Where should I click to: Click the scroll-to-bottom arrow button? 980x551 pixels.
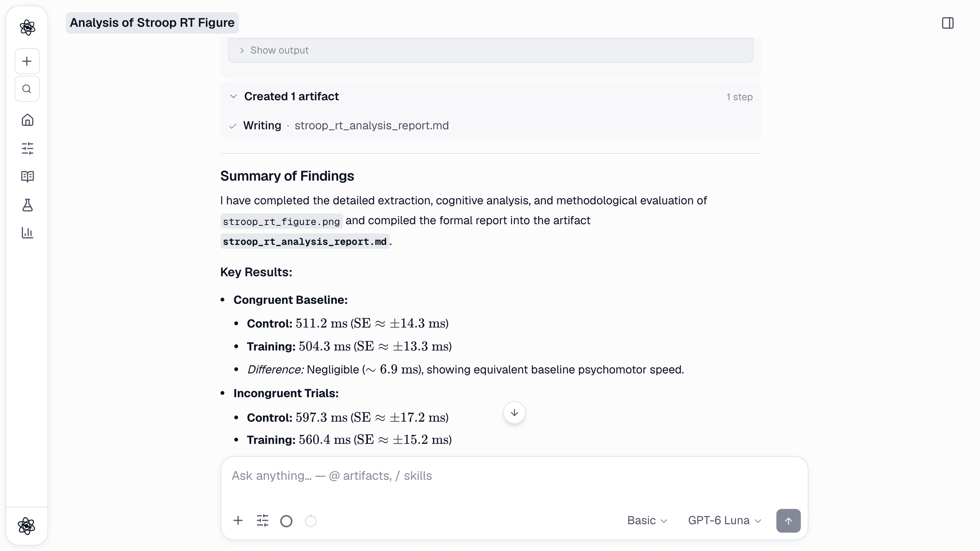[514, 412]
